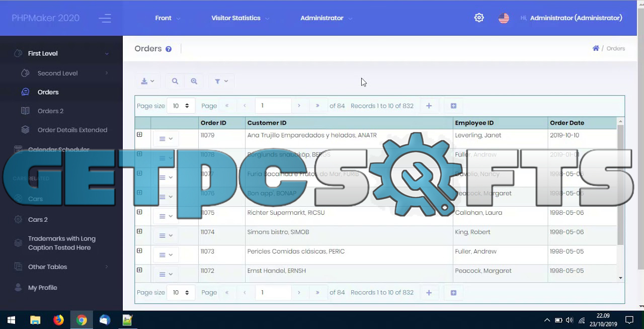Click the page number field below the table
This screenshot has height=329, width=644.
(273, 292)
